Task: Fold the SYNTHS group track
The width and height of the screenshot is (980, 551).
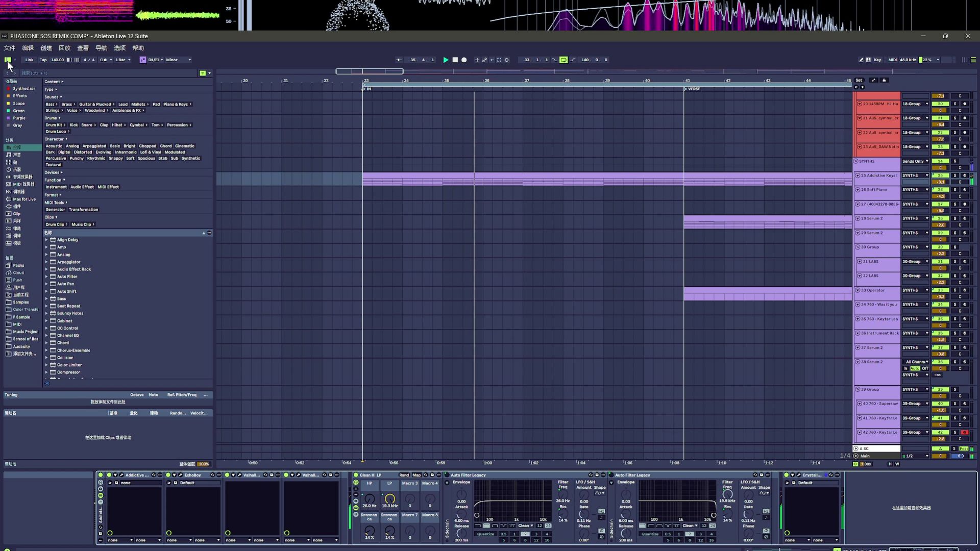Action: pos(856,161)
